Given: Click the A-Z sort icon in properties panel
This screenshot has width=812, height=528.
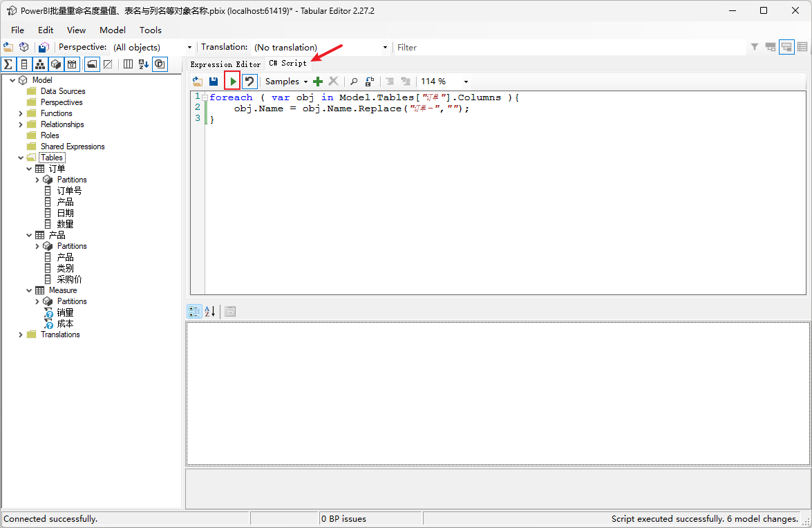Looking at the screenshot, I should [x=210, y=312].
